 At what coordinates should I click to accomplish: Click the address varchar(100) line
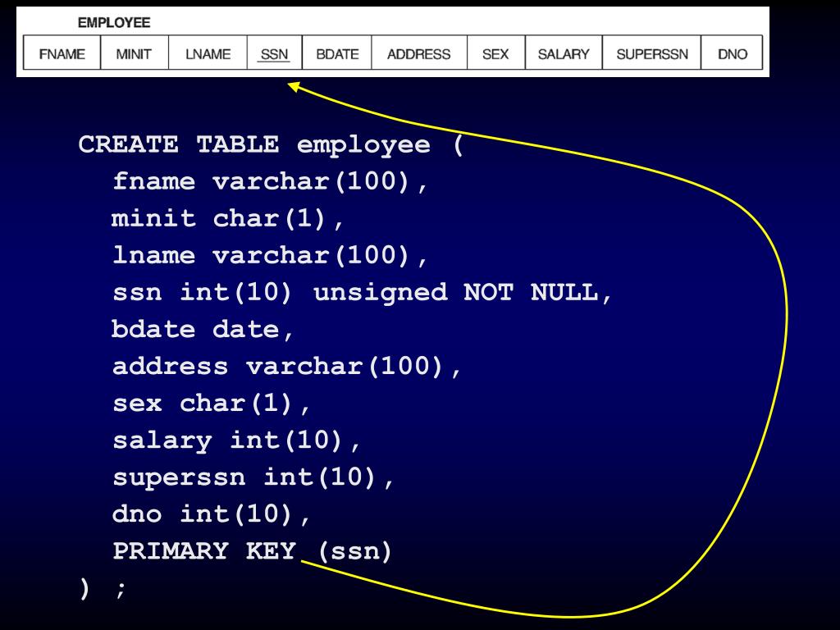click(286, 366)
